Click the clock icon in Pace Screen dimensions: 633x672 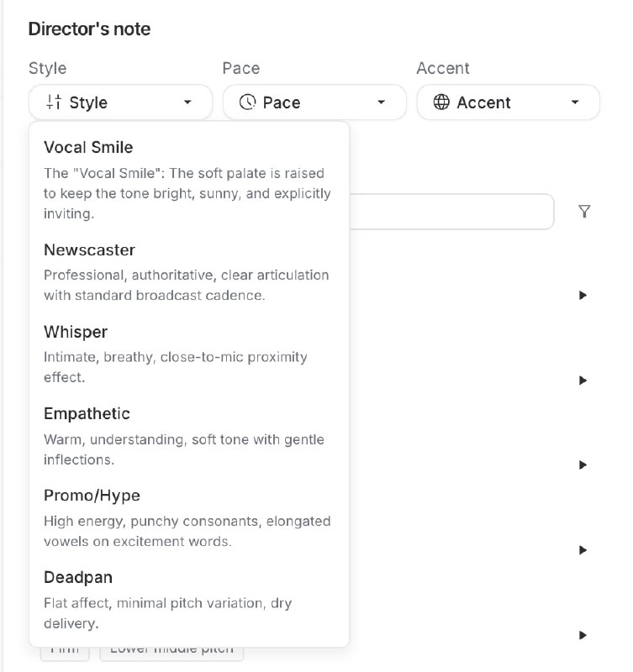(x=247, y=102)
